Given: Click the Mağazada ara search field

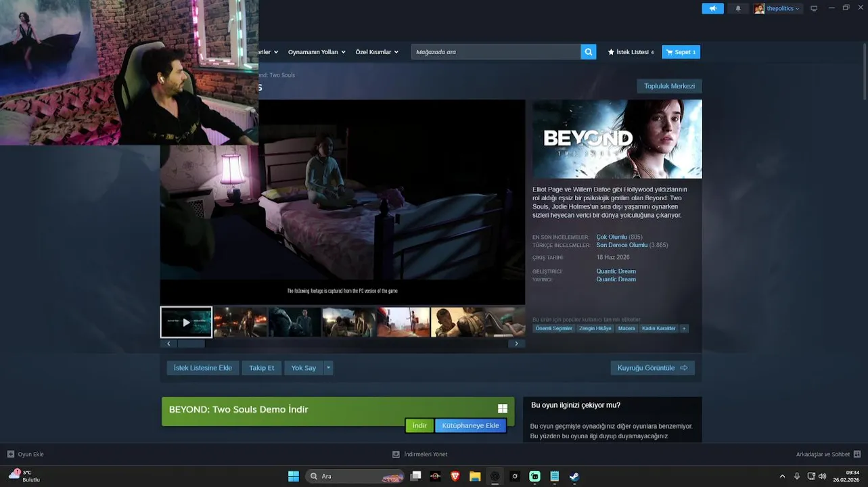Looking at the screenshot, I should [496, 52].
